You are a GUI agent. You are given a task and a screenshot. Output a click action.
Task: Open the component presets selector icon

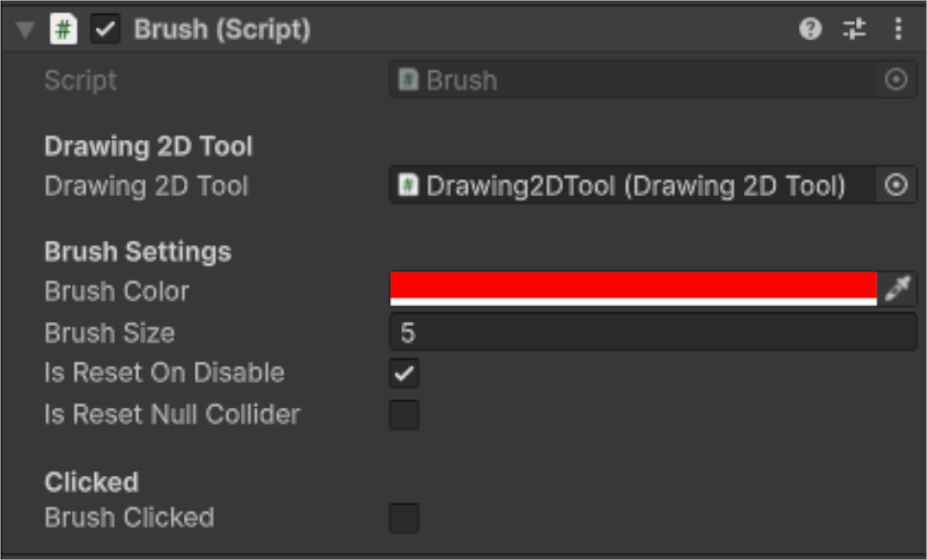tap(854, 30)
